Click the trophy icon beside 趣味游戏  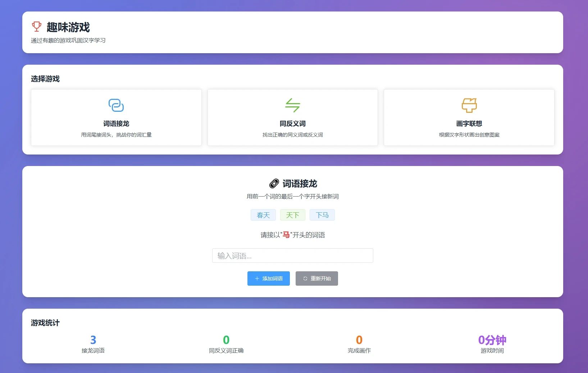(36, 27)
